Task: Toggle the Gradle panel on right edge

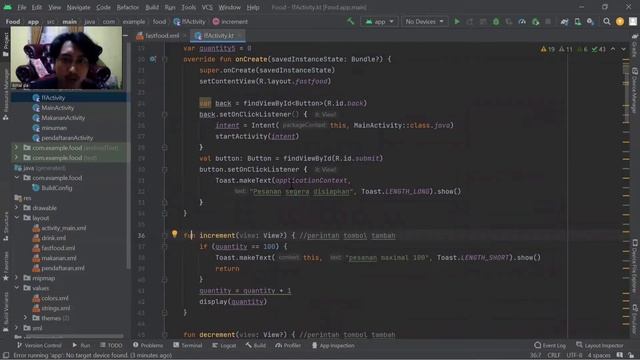Action: point(634,45)
